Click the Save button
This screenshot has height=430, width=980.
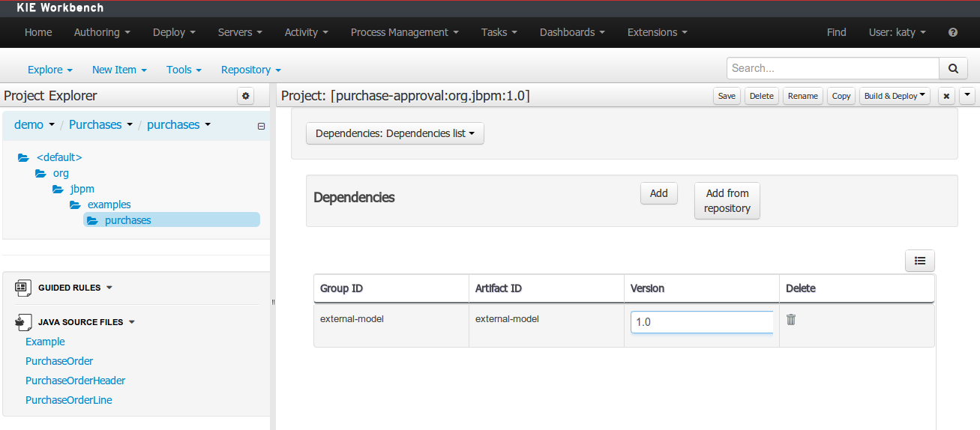727,96
